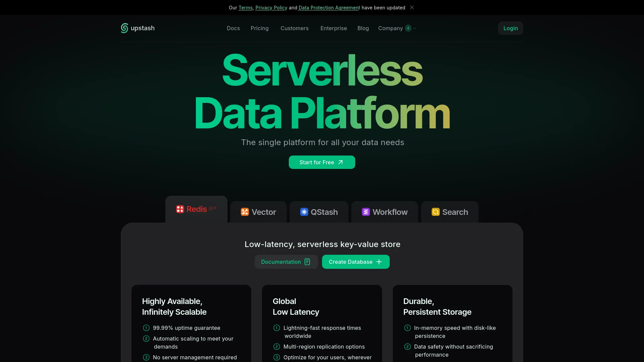This screenshot has width=644, height=362.
Task: Click 'The single platform for all your data needs'
Action: [322, 142]
